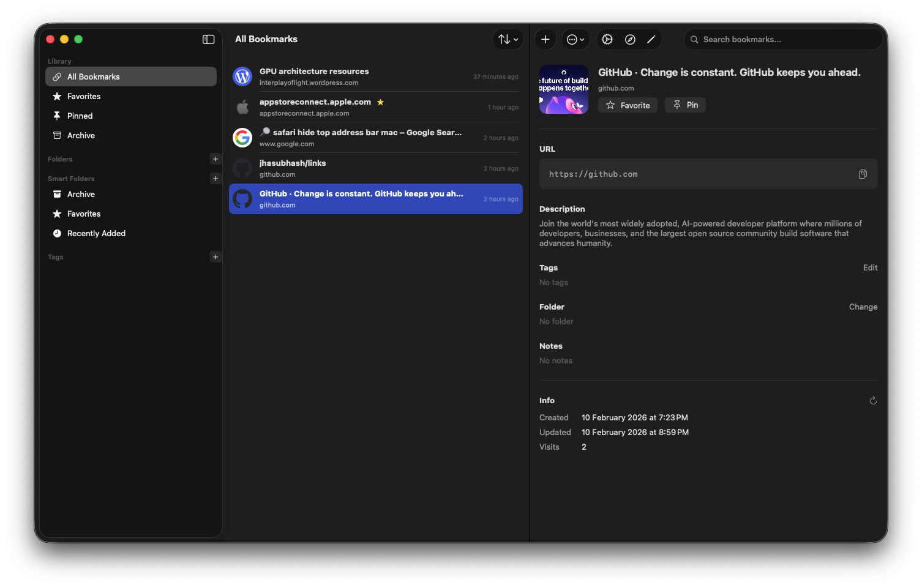Add a new smart folder
Image resolution: width=922 pixels, height=588 pixels.
216,179
